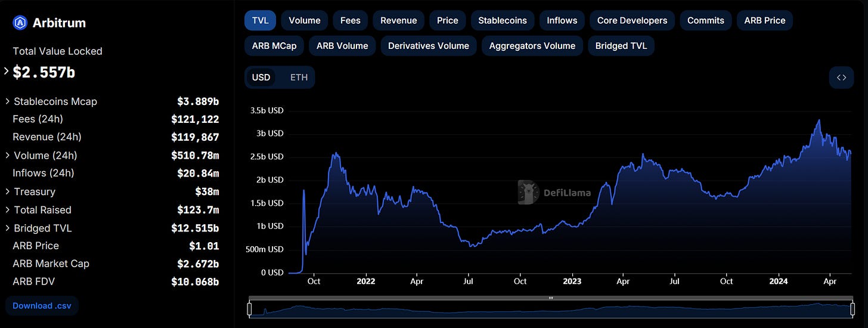
Task: Click the $3.889b stablecoins value
Action: tap(198, 101)
